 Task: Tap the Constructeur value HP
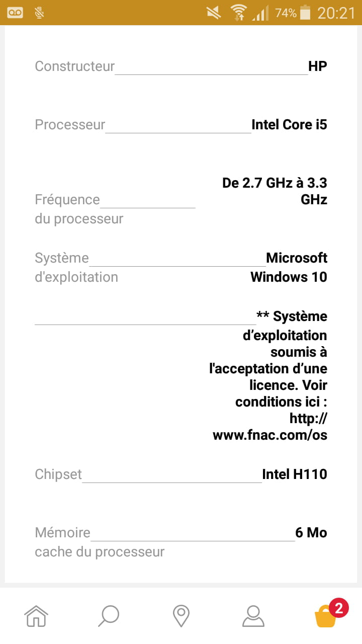click(x=318, y=66)
